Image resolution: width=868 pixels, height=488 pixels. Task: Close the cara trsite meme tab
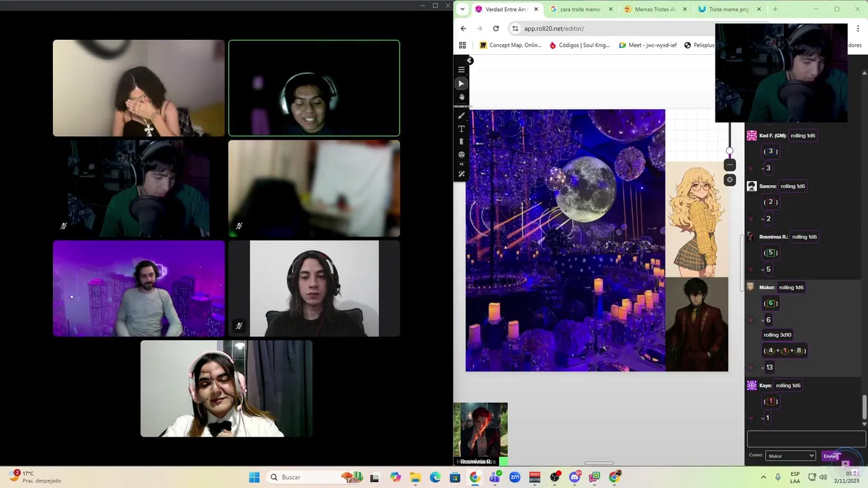[x=611, y=9]
